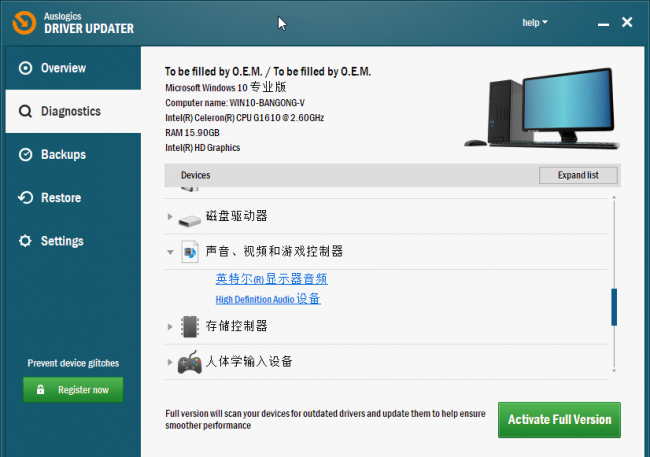Click the gamepad input device icon
Viewport: 650px width, 457px height.
pos(189,362)
